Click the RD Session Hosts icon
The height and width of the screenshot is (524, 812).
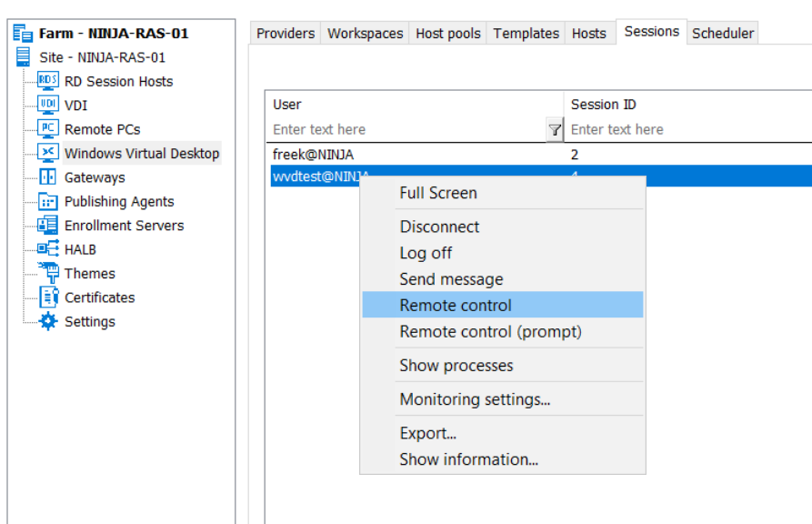[x=48, y=81]
